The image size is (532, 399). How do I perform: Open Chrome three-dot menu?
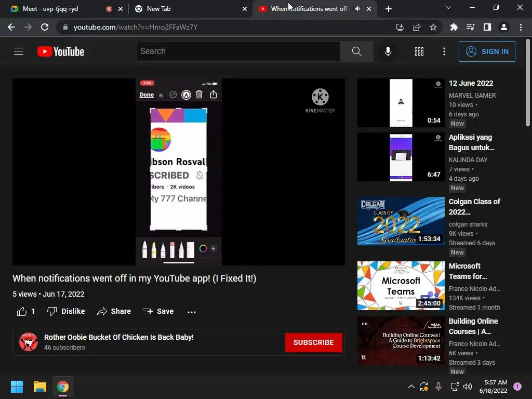(521, 27)
